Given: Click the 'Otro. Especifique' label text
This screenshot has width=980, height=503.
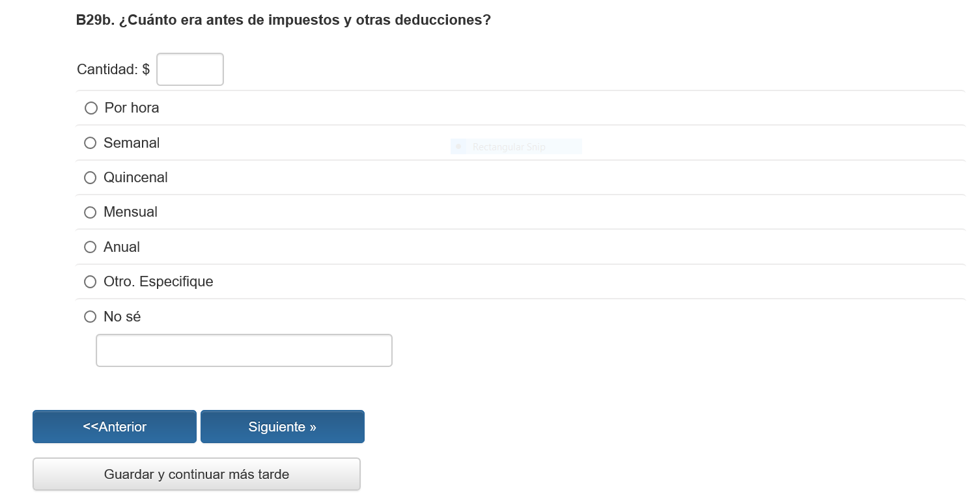Looking at the screenshot, I should [x=158, y=282].
